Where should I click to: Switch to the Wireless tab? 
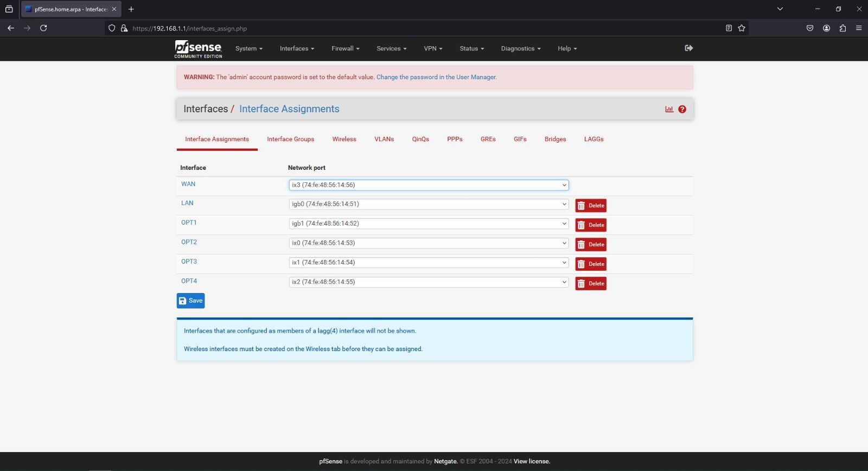tap(344, 139)
